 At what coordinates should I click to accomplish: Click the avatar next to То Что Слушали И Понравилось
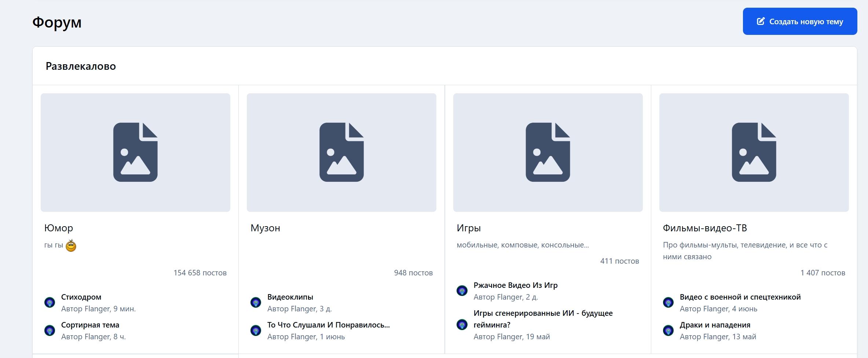256,330
